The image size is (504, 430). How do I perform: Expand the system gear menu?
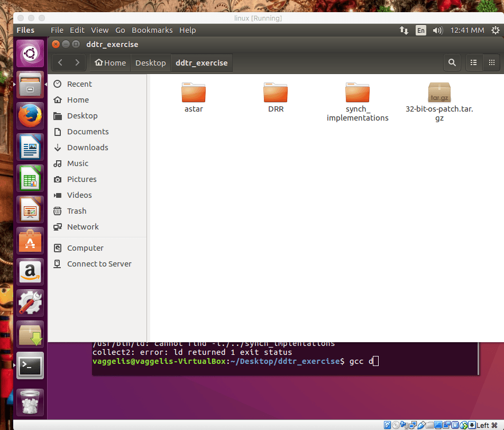pyautogui.click(x=495, y=30)
